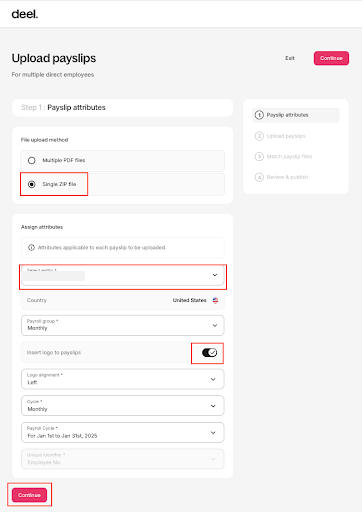
Task: Click the United States flag icon
Action: pos(215,300)
